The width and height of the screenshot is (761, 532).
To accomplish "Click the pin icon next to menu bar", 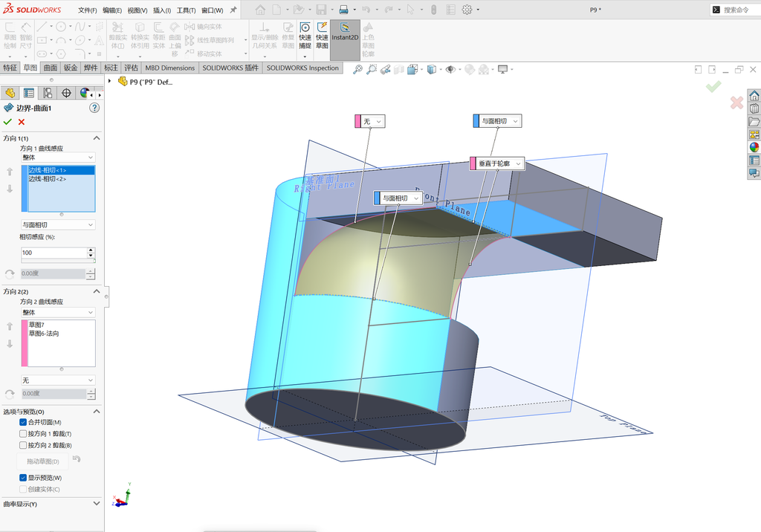I will tap(233, 10).
